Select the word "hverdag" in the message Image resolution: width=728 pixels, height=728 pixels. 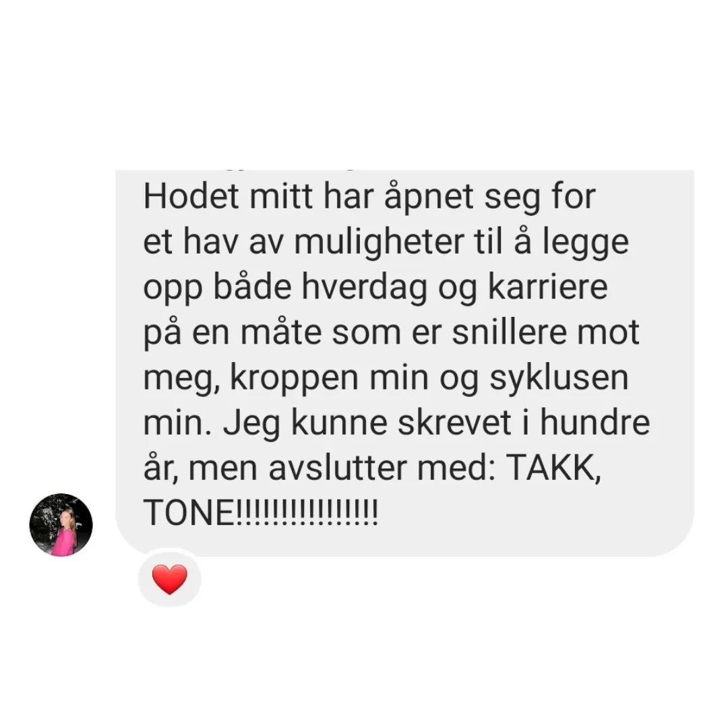point(365,288)
